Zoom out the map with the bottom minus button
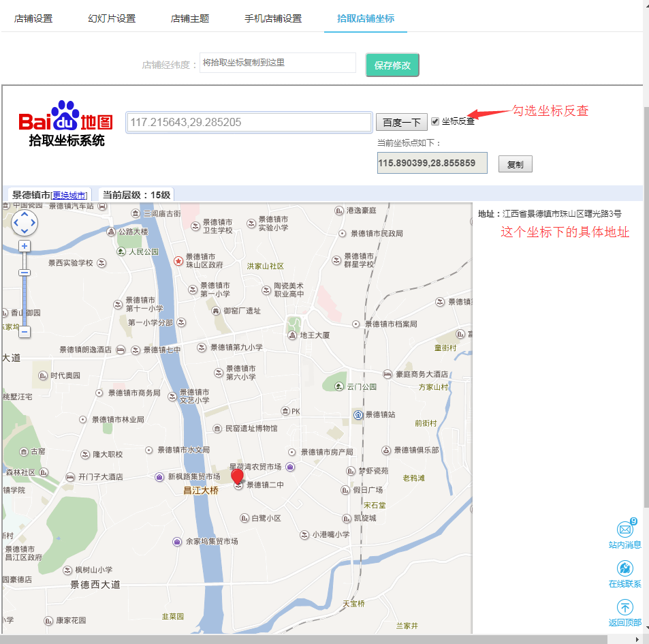This screenshot has width=649, height=644. coord(25,332)
